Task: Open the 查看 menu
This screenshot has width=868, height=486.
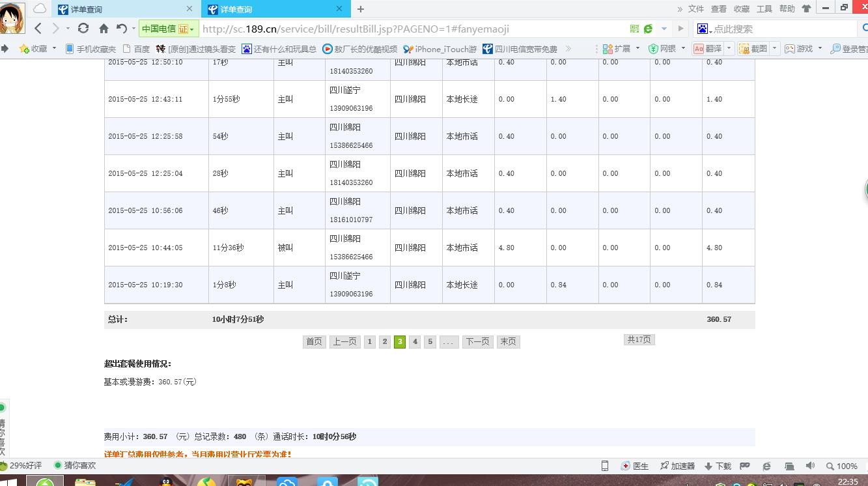Action: 719,9
